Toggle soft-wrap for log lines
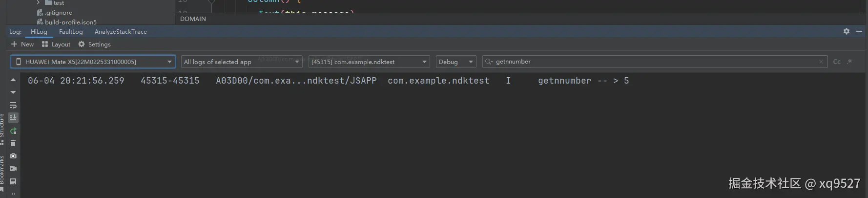868x198 pixels. coord(13,105)
